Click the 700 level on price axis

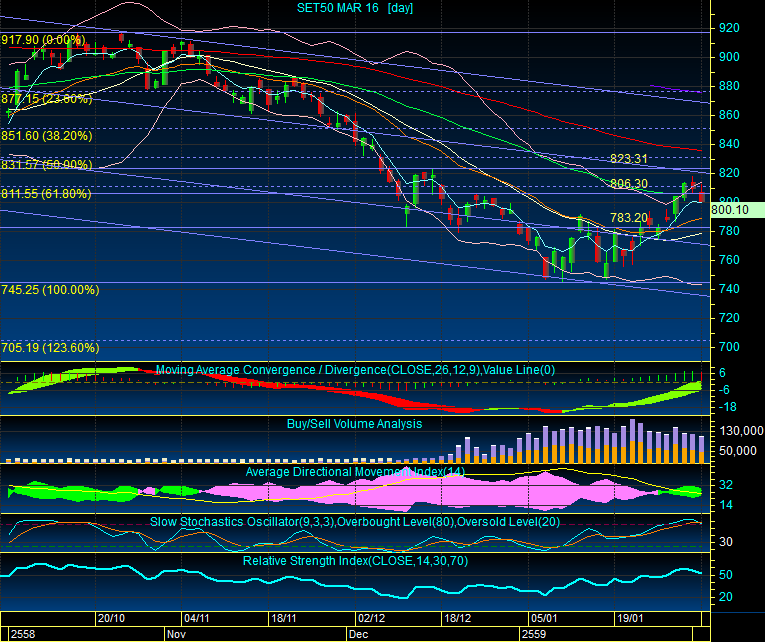(x=729, y=347)
